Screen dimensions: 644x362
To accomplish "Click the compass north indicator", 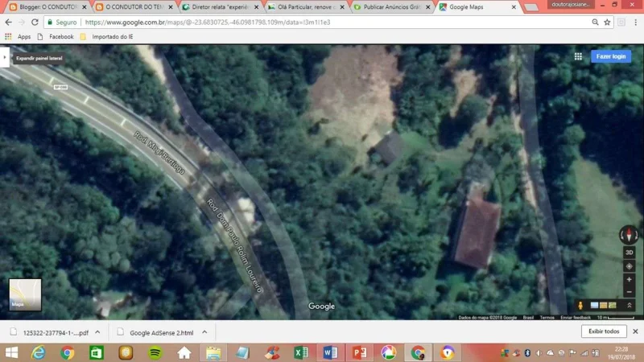I will coord(629,235).
